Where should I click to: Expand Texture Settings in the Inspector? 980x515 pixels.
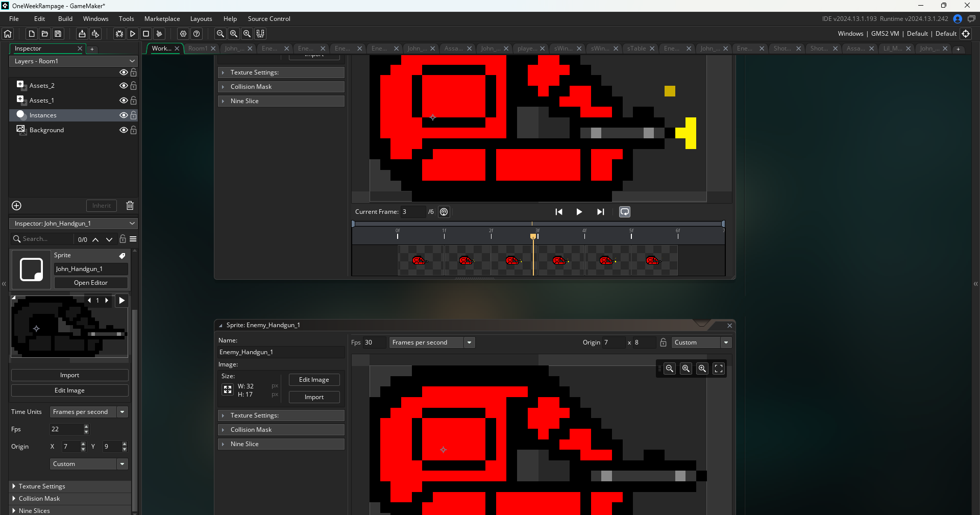(70, 486)
